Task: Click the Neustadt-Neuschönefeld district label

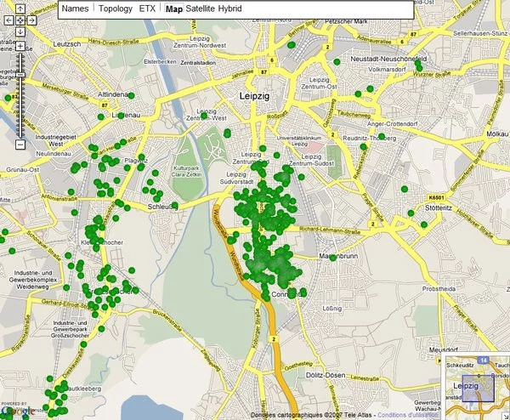Action: 388,59
